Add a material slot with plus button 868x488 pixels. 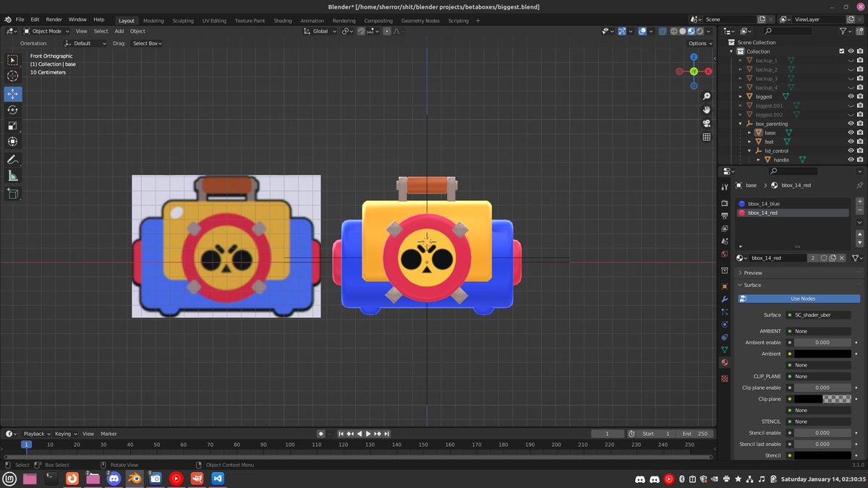point(859,202)
